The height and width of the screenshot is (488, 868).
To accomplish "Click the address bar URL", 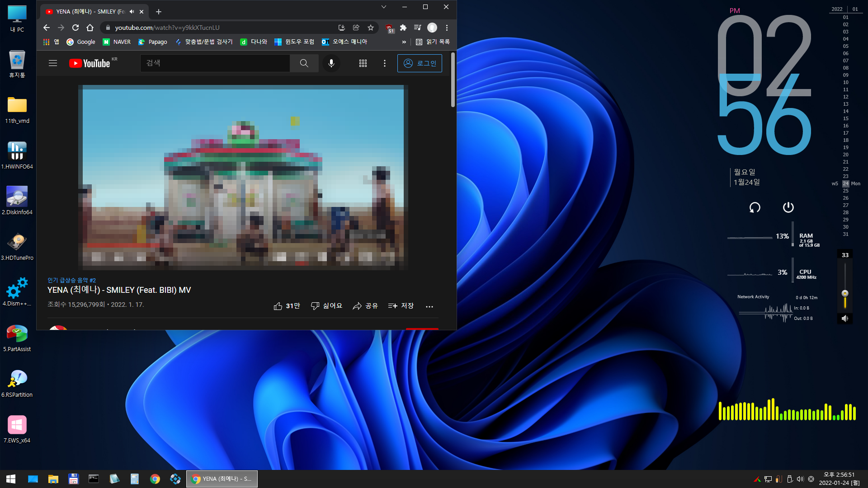I will pos(167,28).
